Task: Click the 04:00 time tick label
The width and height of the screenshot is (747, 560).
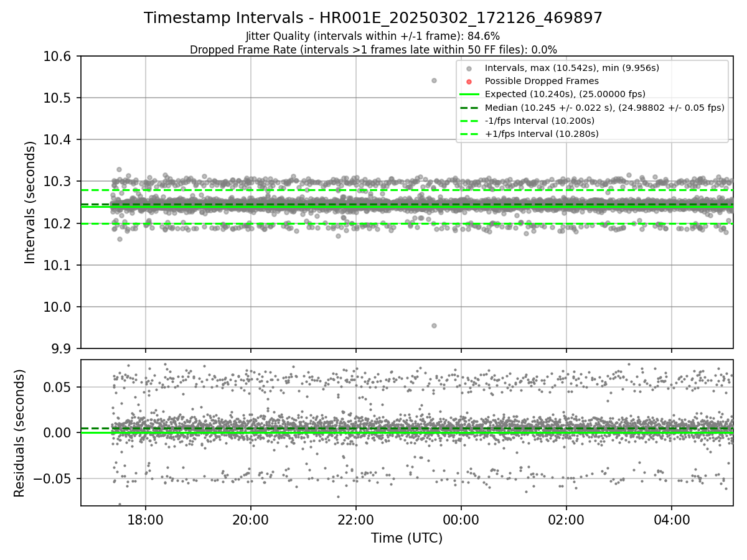Action: click(x=672, y=520)
